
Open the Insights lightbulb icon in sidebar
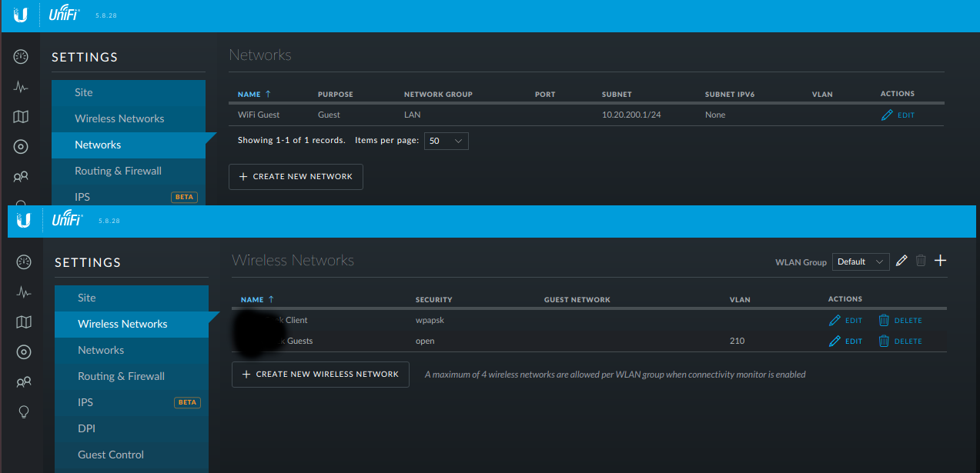pos(24,412)
